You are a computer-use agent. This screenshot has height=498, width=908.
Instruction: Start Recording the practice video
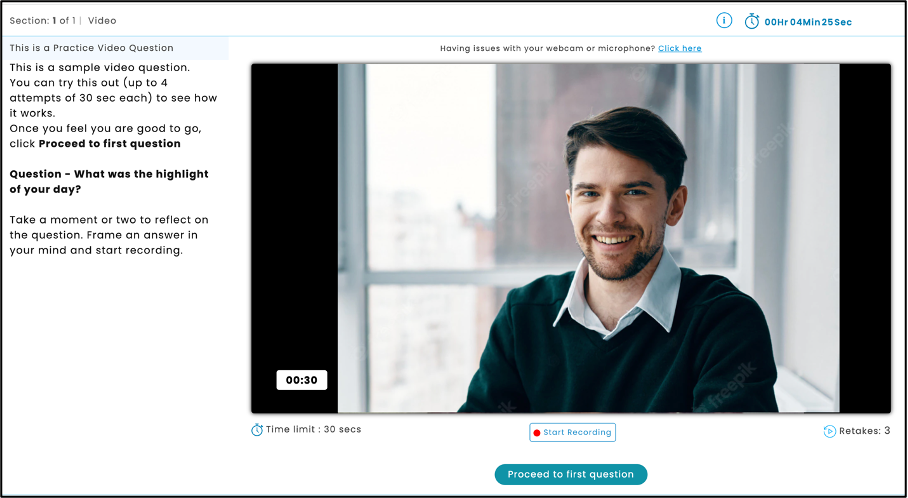(x=572, y=432)
